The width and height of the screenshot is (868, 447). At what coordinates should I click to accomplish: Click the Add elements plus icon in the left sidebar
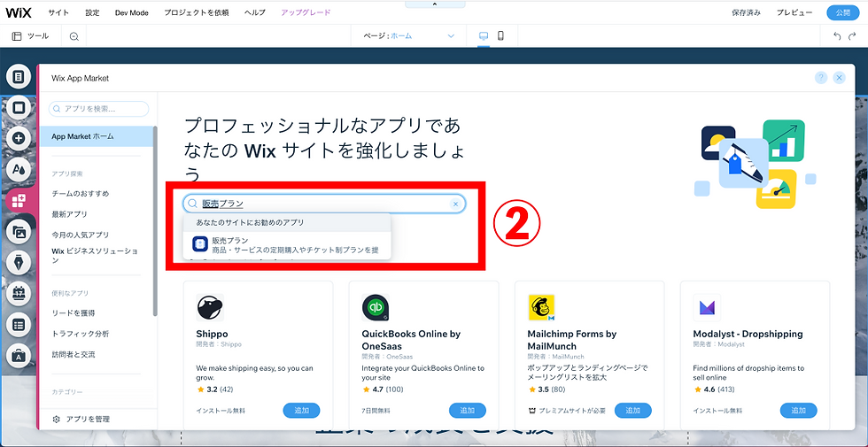(x=19, y=138)
